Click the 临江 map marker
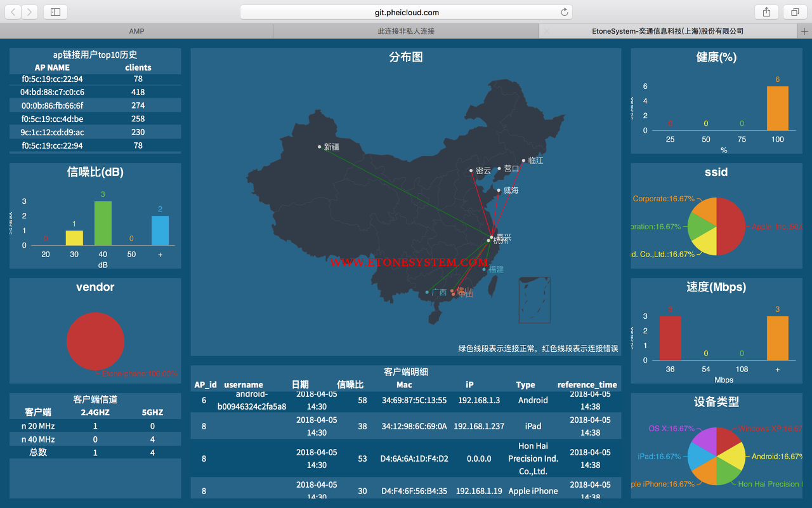812x508 pixels. [523, 160]
